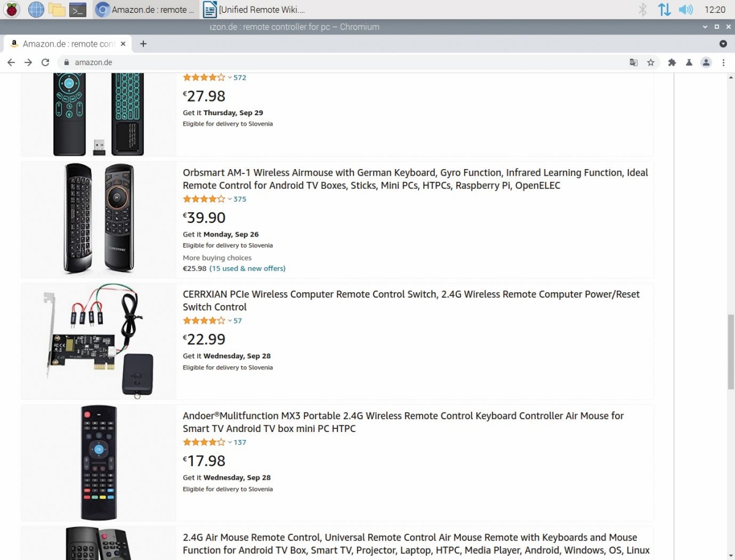The height and width of the screenshot is (560, 735).
Task: Open the Orbsmart AM-1 Wireless Airmouse listing
Action: pos(415,179)
